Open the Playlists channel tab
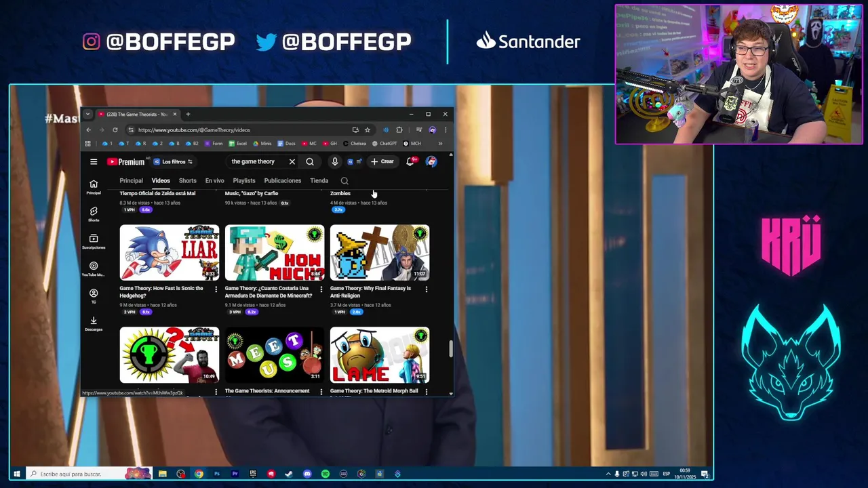Viewport: 868px width, 488px height. click(x=244, y=181)
